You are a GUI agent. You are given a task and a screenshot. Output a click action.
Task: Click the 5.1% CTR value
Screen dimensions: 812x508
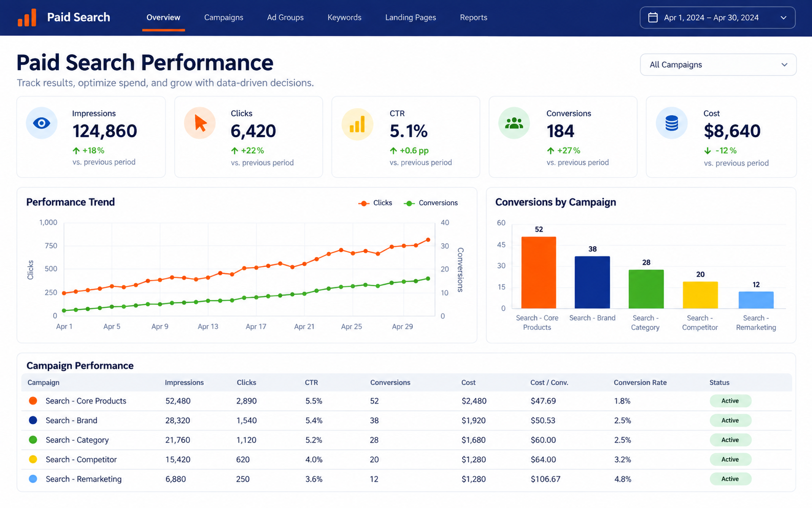409,131
